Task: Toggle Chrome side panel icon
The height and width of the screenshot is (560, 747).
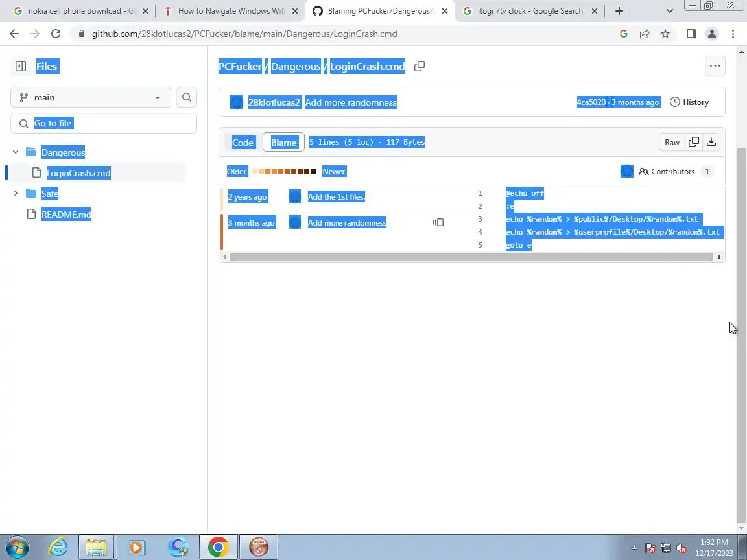Action: click(691, 34)
